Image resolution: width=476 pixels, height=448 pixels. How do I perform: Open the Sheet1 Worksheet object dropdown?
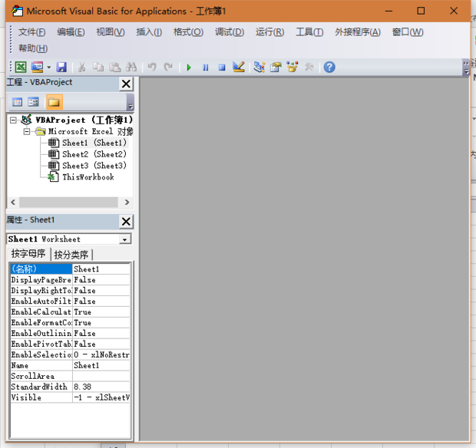tap(125, 239)
